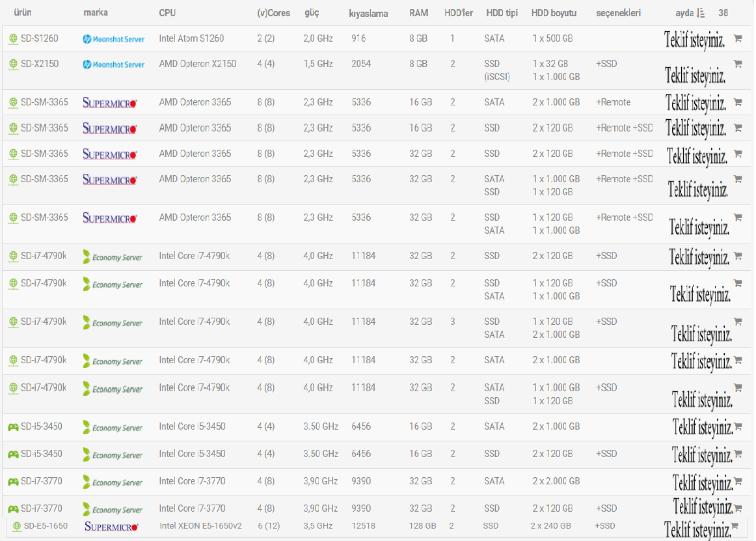Click gamepad icon of SD-i7-3770 2 x 2.000 GB row
Viewport: 756px width, 541px height.
pos(13,482)
